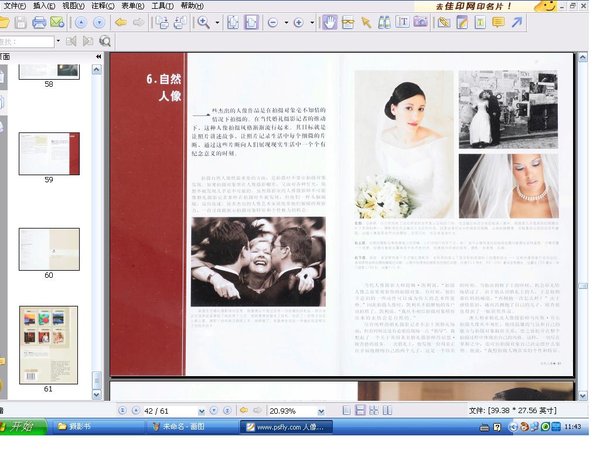
Task: Click the Email envelope icon
Action: point(58,22)
